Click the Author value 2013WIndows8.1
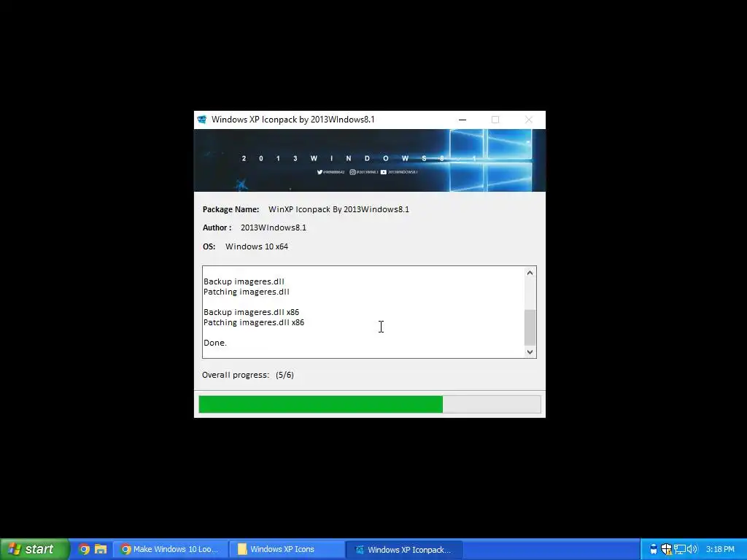The image size is (747, 560). [274, 227]
